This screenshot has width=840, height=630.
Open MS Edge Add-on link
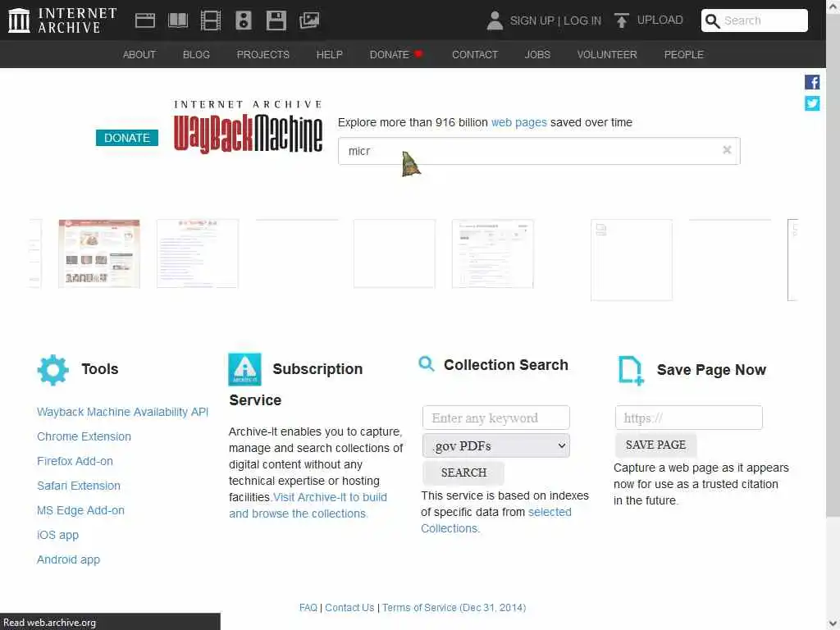click(x=81, y=510)
